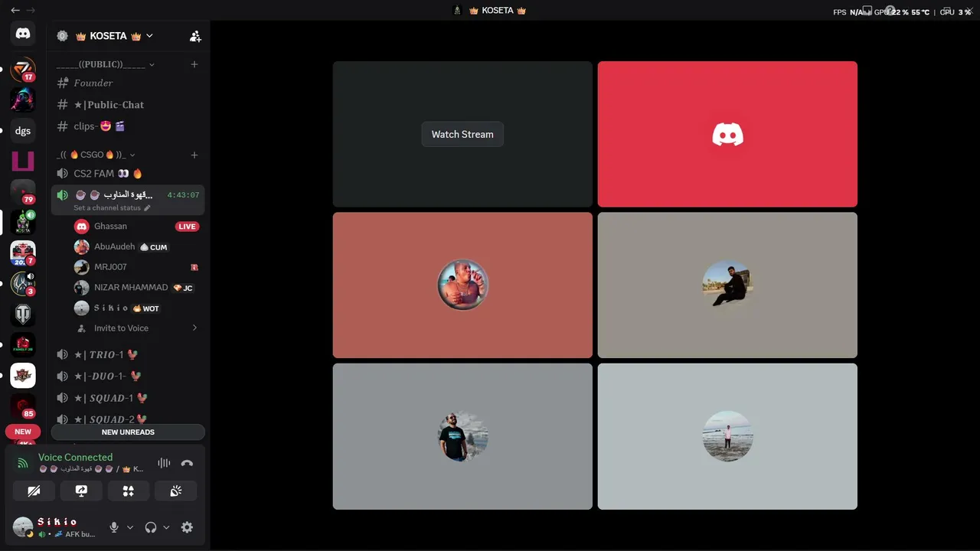Go back with the left arrow
The width and height of the screenshot is (980, 551).
click(x=15, y=10)
